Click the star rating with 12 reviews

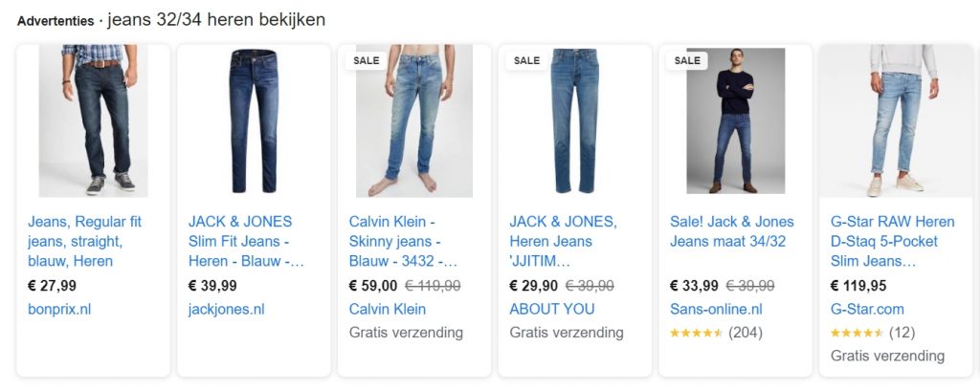coord(873,333)
